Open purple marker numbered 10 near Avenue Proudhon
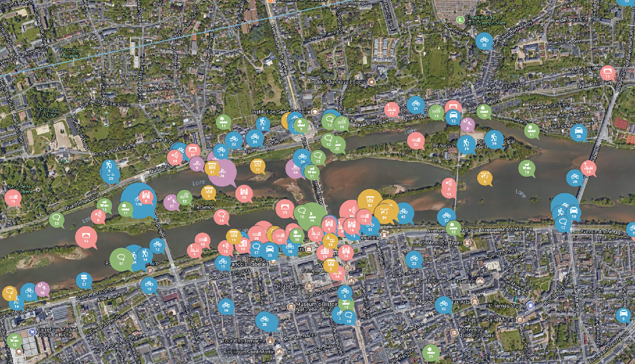This screenshot has width=635, height=364. [42, 289]
